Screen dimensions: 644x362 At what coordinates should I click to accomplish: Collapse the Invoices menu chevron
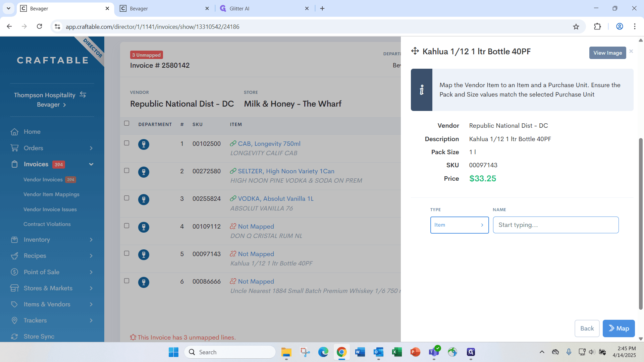91,164
